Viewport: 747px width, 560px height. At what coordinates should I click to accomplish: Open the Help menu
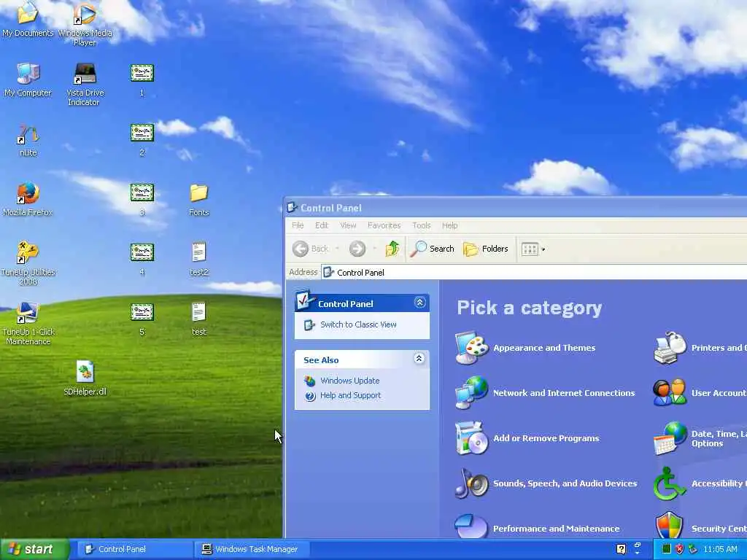449,225
